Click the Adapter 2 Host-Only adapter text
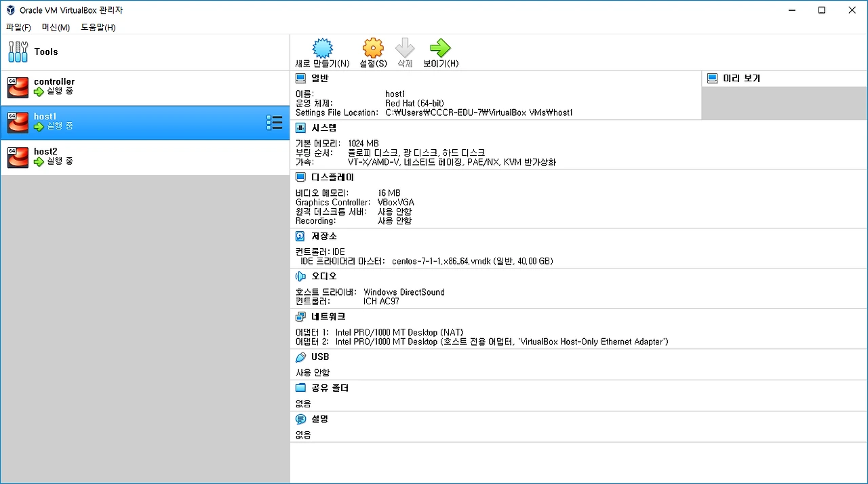The width and height of the screenshot is (868, 484). click(x=502, y=342)
